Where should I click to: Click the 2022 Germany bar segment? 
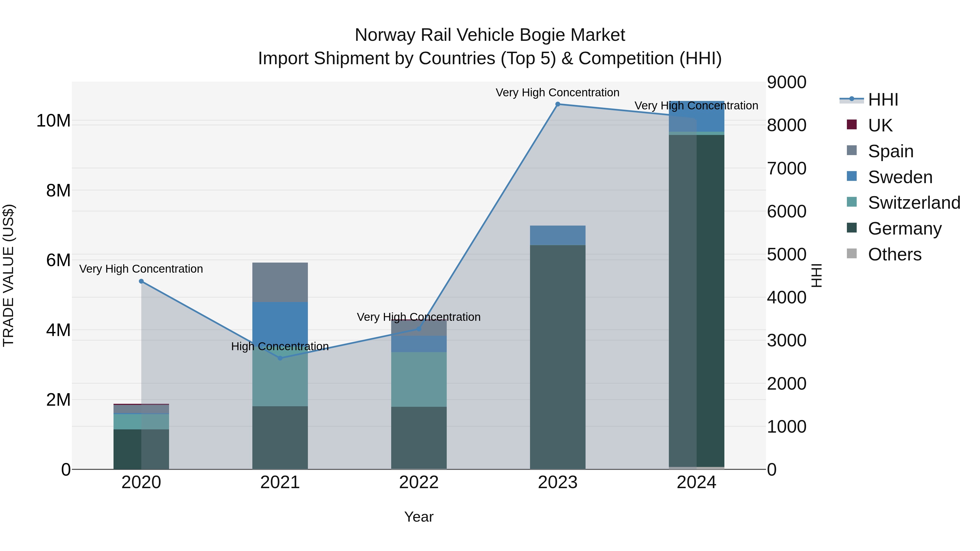click(x=419, y=438)
